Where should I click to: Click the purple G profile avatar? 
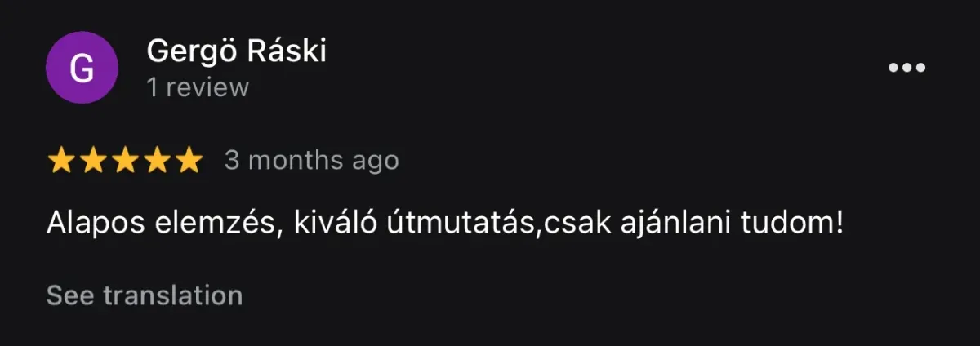point(82,68)
